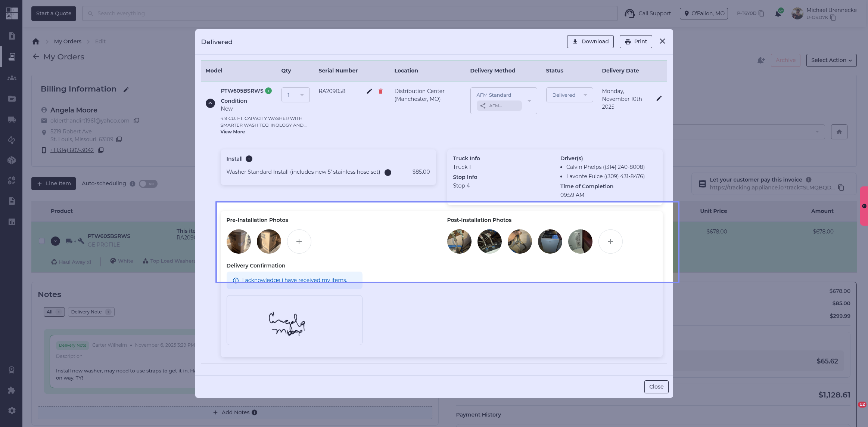Open the delivery truck sidebar icon

(x=12, y=120)
